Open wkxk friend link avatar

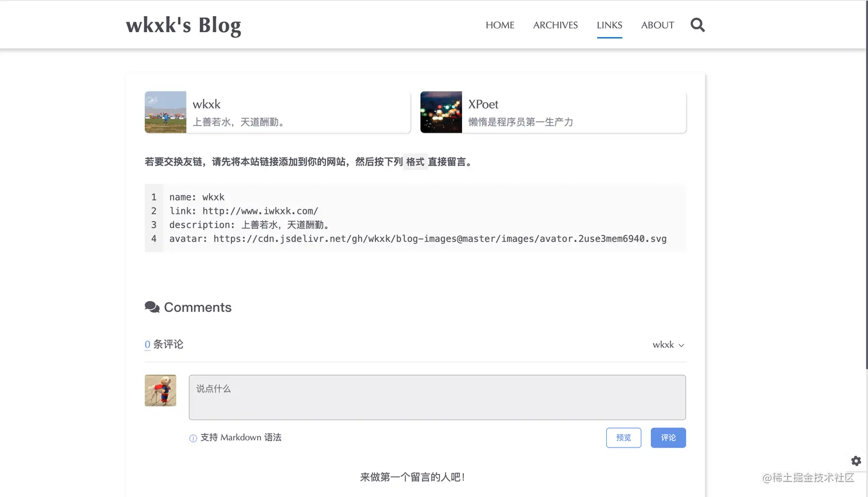coord(165,112)
